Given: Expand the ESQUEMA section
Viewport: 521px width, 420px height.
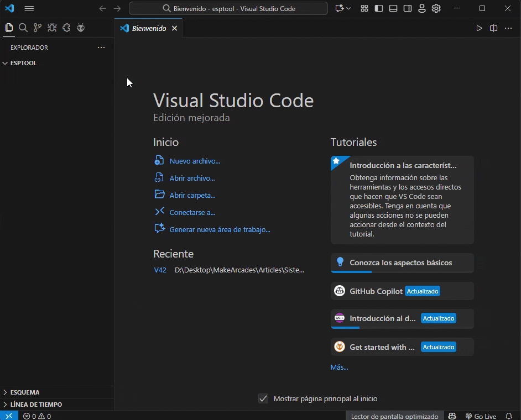Looking at the screenshot, I should click(24, 392).
